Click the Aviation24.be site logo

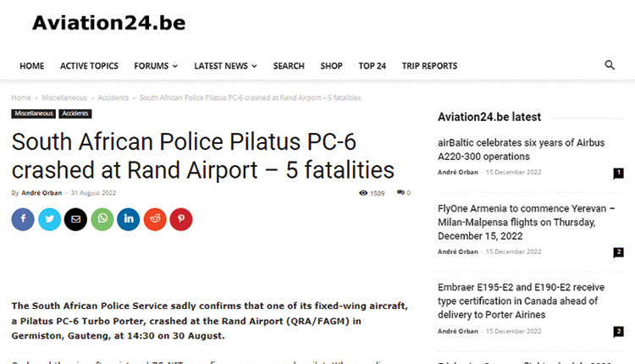pos(108,23)
